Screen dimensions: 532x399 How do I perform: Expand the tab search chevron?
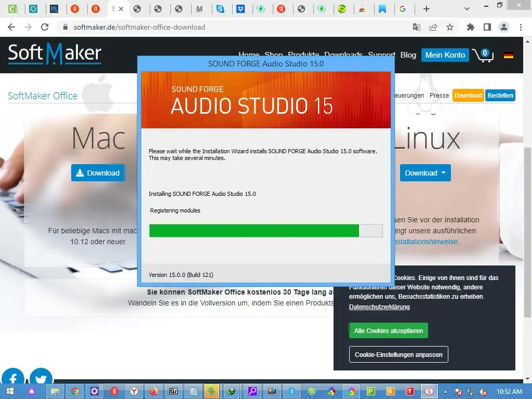point(467,9)
